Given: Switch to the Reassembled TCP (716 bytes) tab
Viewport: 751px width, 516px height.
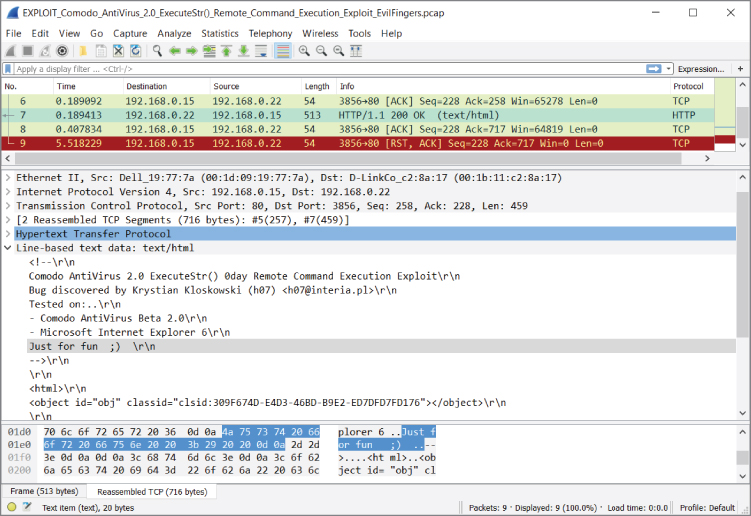Looking at the screenshot, I should coord(152,492).
